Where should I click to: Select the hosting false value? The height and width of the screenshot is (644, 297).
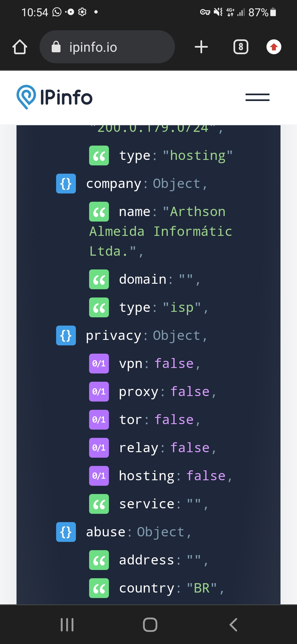pos(206,476)
